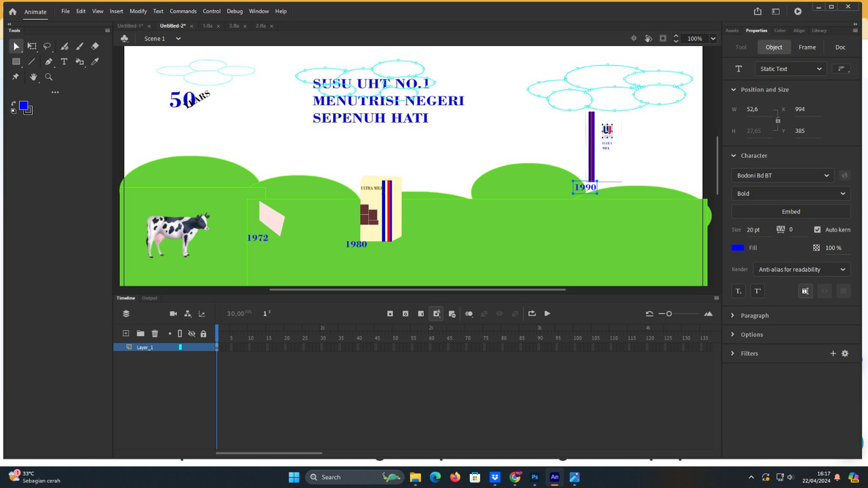Toggle the Auto kern checkbox
The height and width of the screenshot is (488, 868).
click(x=817, y=230)
